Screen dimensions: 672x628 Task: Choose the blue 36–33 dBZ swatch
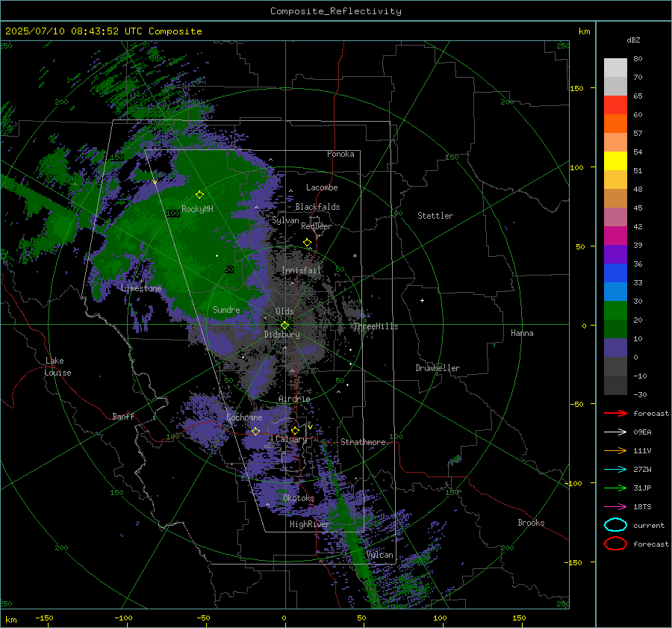615,273
